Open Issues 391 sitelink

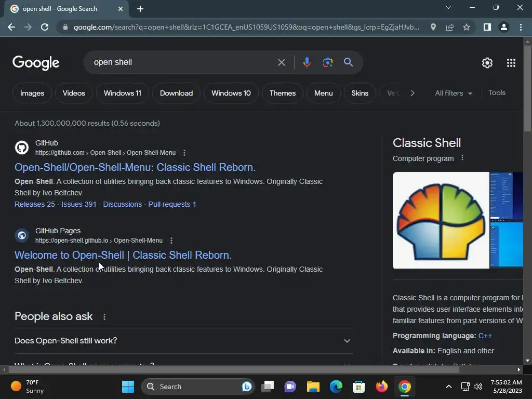79,204
